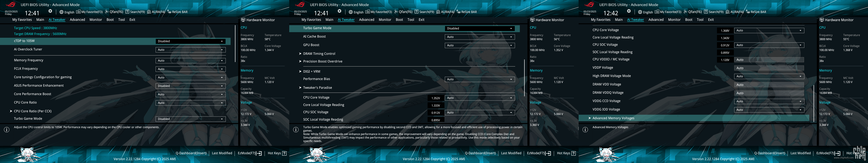868x163 pixels.
Task: Launch Qfan(F6) in the left BIOS screen
Action: coord(114,12)
